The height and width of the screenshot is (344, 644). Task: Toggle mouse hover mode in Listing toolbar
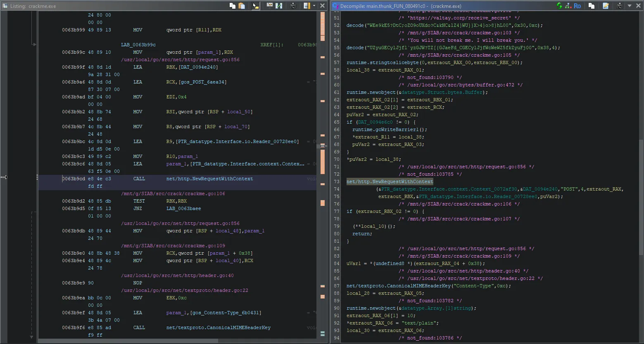(256, 6)
